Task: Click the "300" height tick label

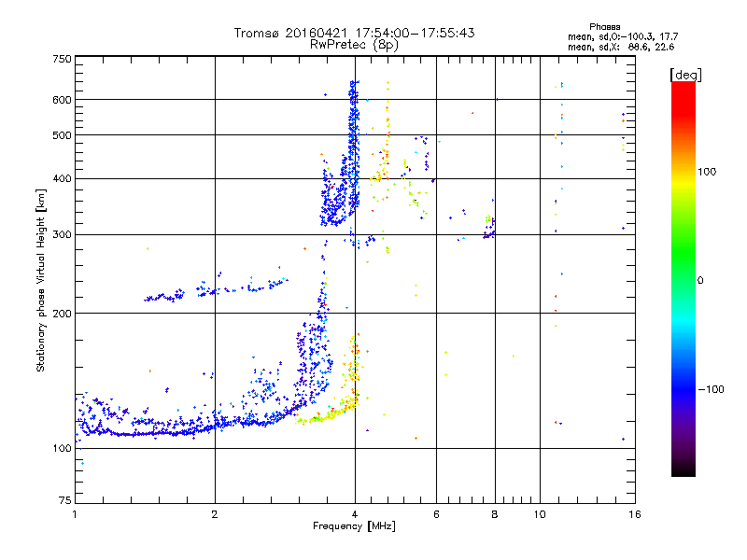Action: click(x=62, y=235)
